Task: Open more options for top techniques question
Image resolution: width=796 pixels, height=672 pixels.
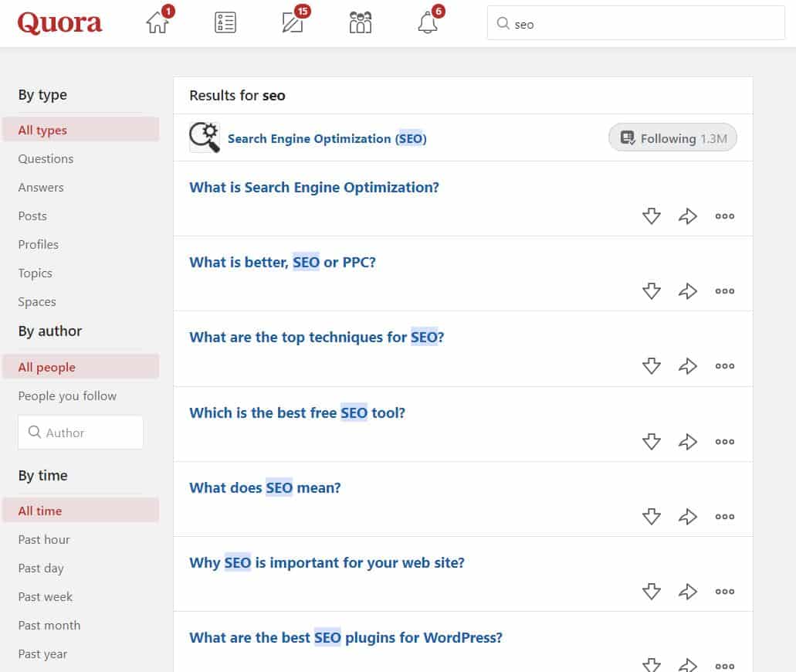Action: [x=724, y=365]
